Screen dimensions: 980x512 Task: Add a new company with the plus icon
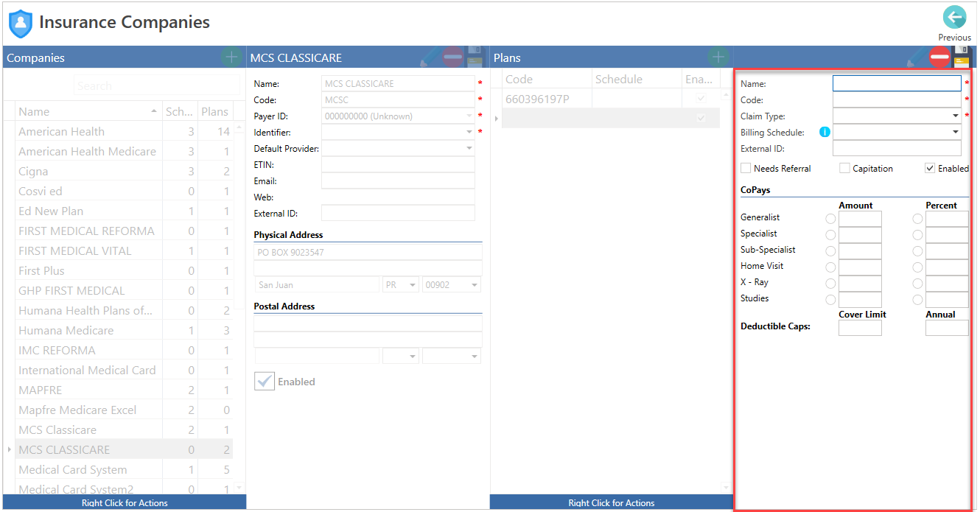click(231, 57)
